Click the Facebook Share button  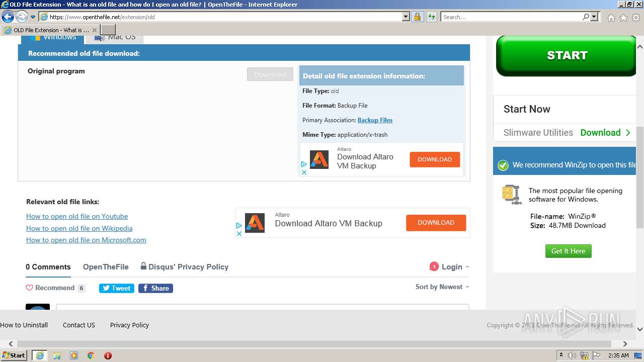pos(156,288)
